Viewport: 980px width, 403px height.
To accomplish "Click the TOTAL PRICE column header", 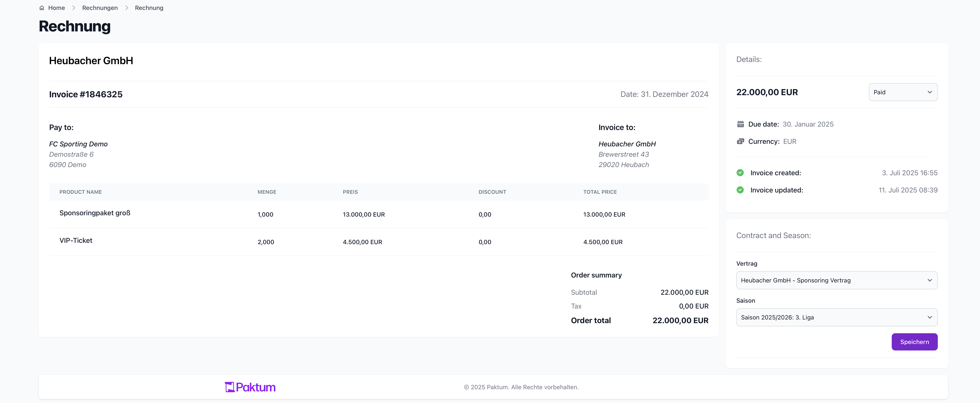I will point(600,192).
